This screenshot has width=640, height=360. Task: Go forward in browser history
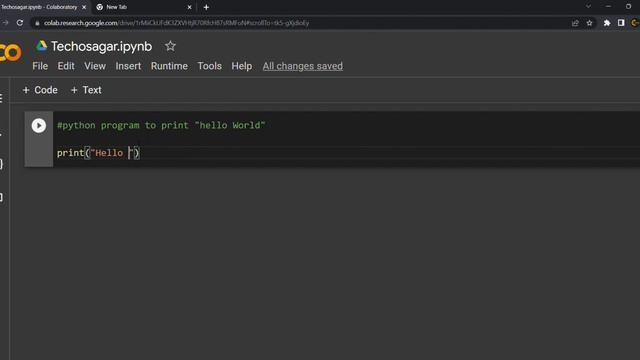(x=5, y=23)
